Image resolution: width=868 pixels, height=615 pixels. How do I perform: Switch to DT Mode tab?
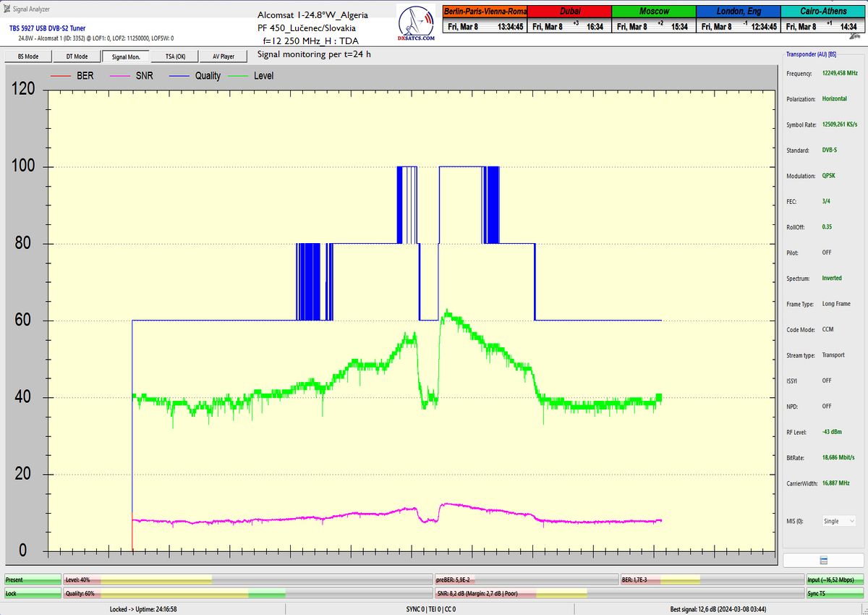[x=77, y=56]
